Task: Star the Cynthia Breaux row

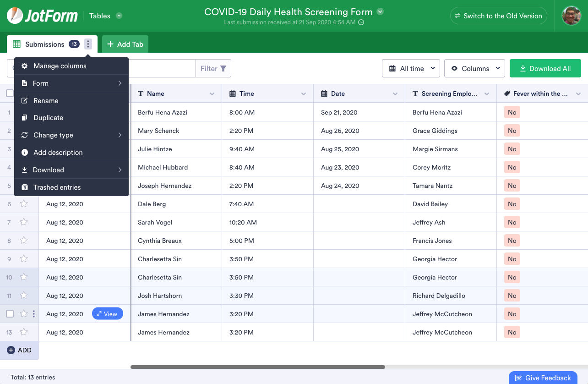Action: [24, 241]
